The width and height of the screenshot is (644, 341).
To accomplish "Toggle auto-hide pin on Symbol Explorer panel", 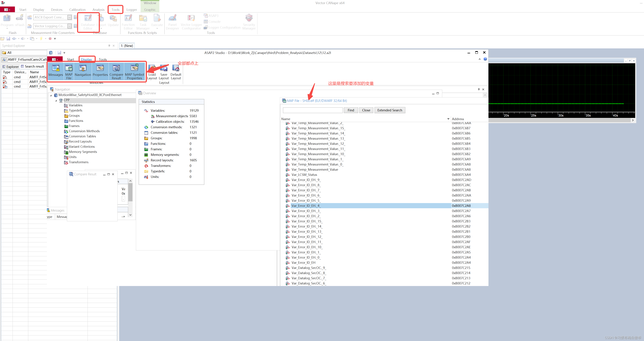I will (109, 46).
